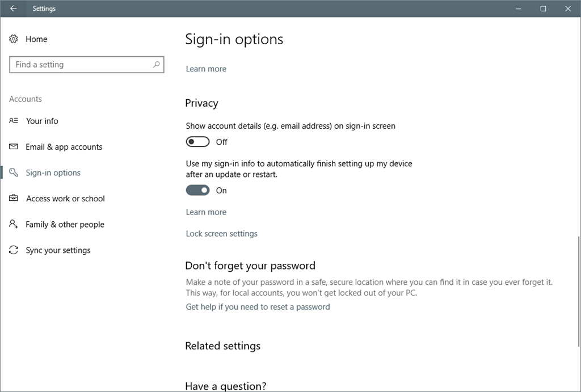Click Learn more link below sign-in info toggle
Image resolution: width=581 pixels, height=392 pixels.
pyautogui.click(x=206, y=212)
